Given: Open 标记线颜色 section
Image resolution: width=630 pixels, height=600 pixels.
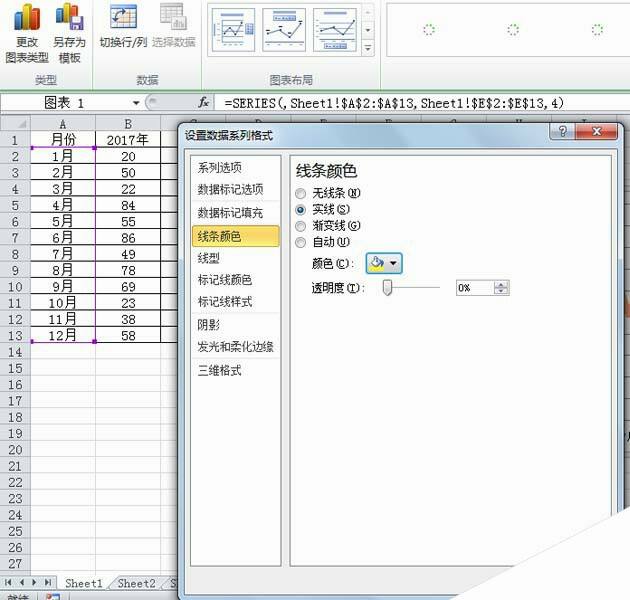Looking at the screenshot, I should (235, 280).
